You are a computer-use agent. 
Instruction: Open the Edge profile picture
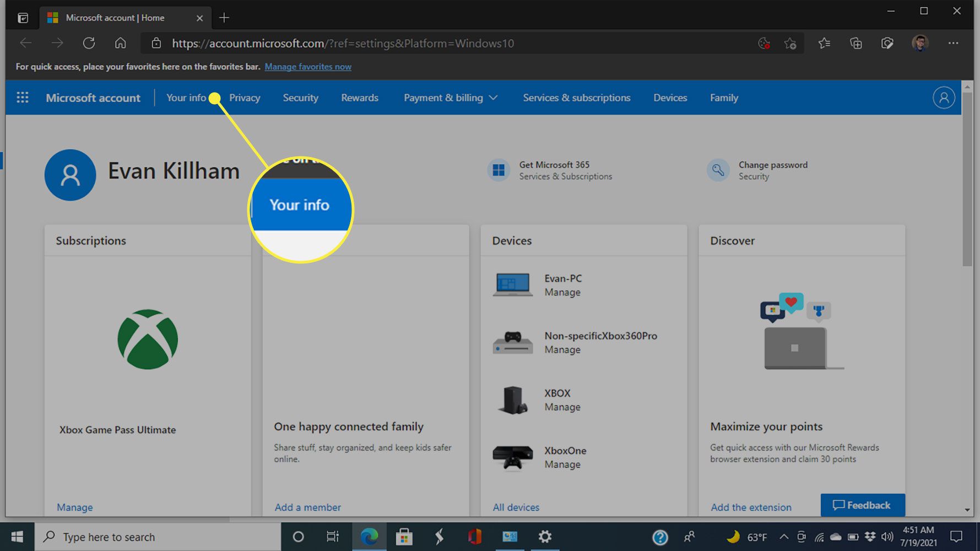(920, 43)
